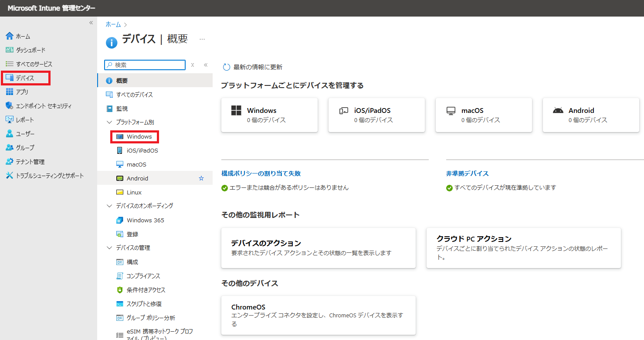Screen dimensions: 644x340
Task: Open 構成ポリシーの割り当て失敗 link
Action: pyautogui.click(x=261, y=173)
